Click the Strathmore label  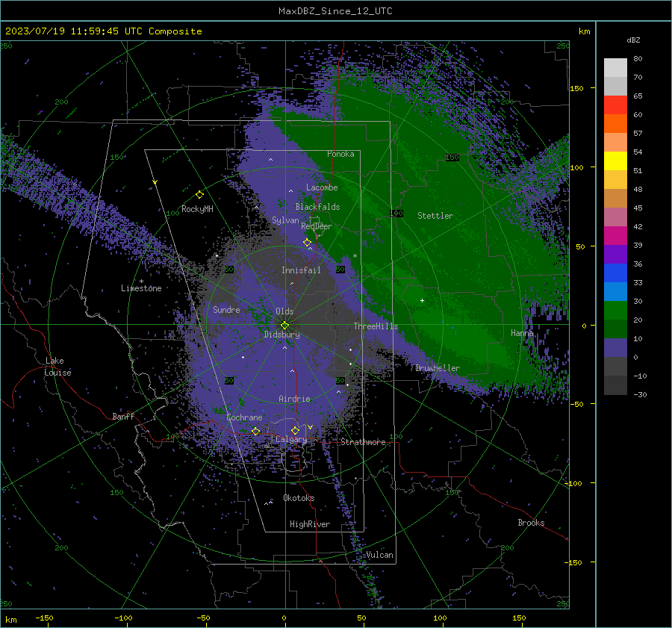click(x=363, y=442)
